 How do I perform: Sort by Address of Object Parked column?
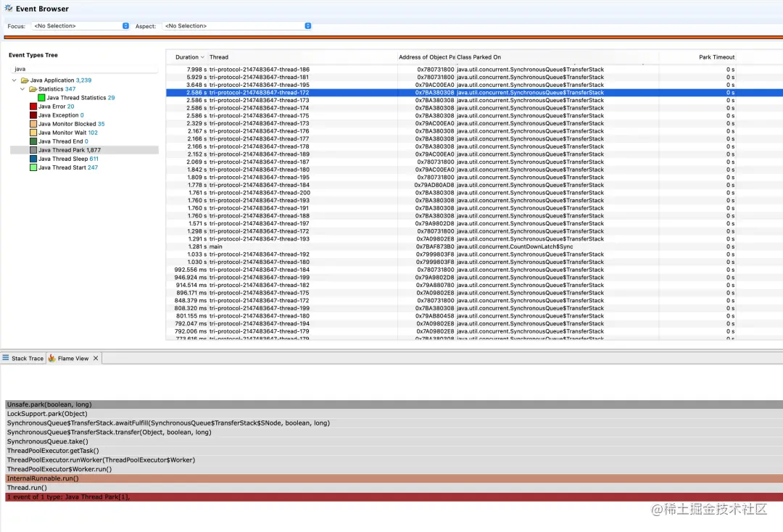click(x=426, y=57)
